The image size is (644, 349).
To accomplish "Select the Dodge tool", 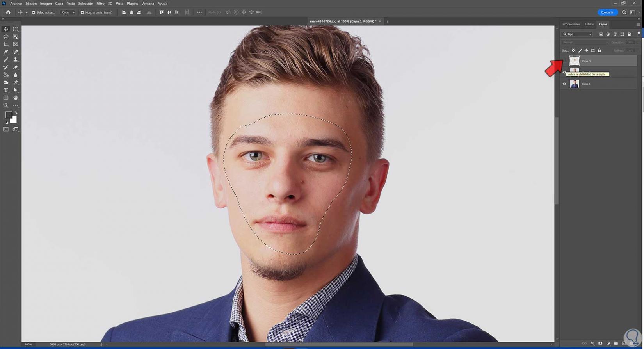I will tap(6, 82).
